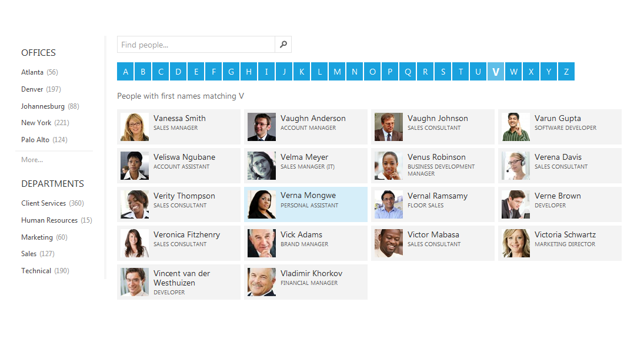This screenshot has height=339, width=644.
Task: Select letter M in alphabet filter
Action: point(337,72)
